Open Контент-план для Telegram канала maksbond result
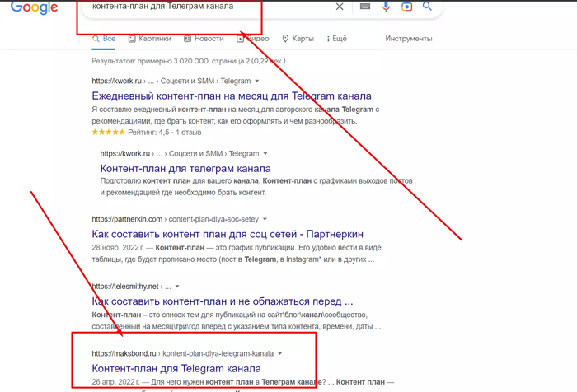This screenshot has height=392, width=577. [176, 368]
